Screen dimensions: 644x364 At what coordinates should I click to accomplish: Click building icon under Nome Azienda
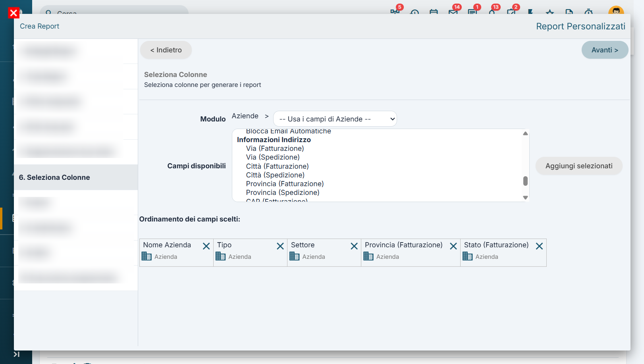pyautogui.click(x=147, y=256)
